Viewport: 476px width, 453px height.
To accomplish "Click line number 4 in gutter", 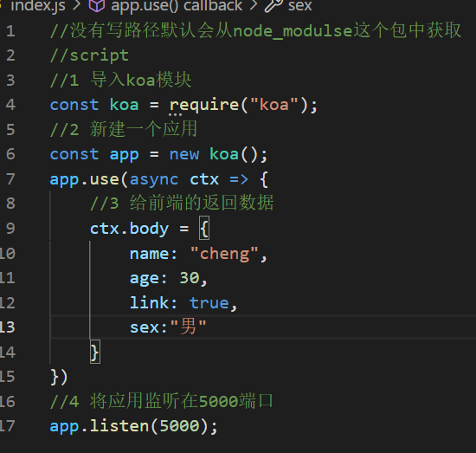I will [10, 105].
